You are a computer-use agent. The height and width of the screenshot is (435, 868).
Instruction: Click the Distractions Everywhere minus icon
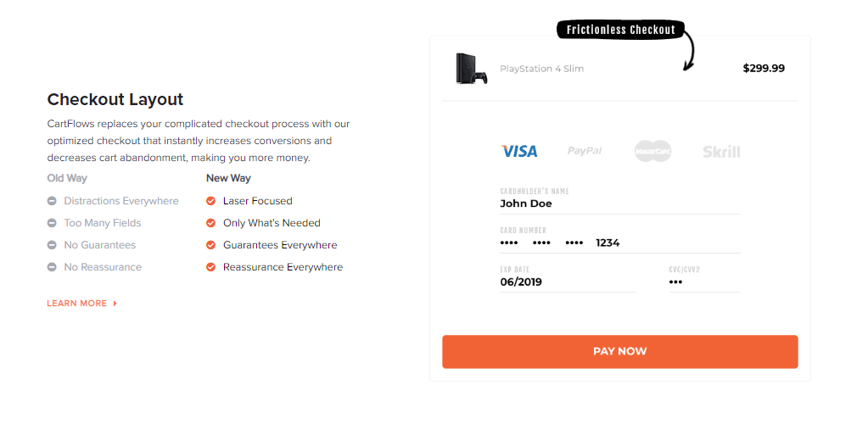click(x=52, y=201)
